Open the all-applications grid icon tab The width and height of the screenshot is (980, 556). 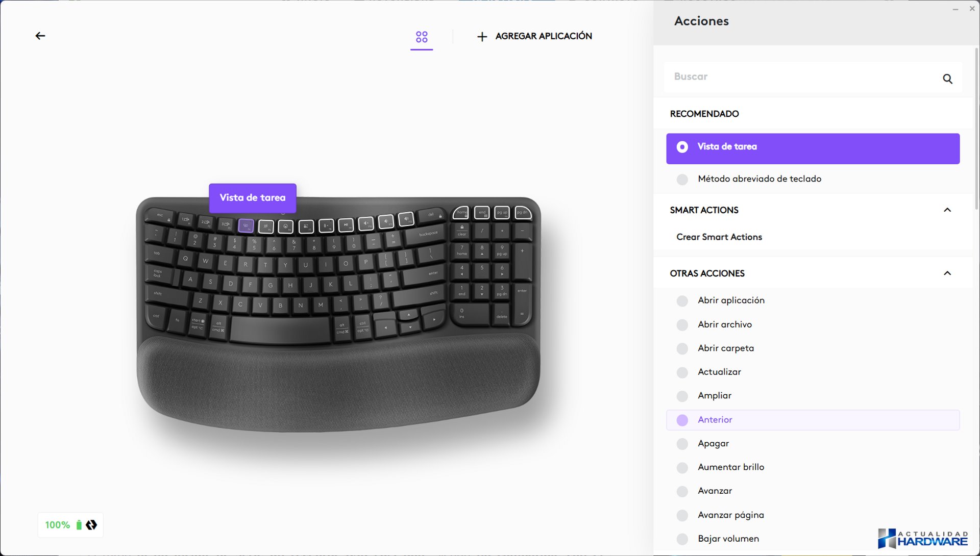pos(422,37)
